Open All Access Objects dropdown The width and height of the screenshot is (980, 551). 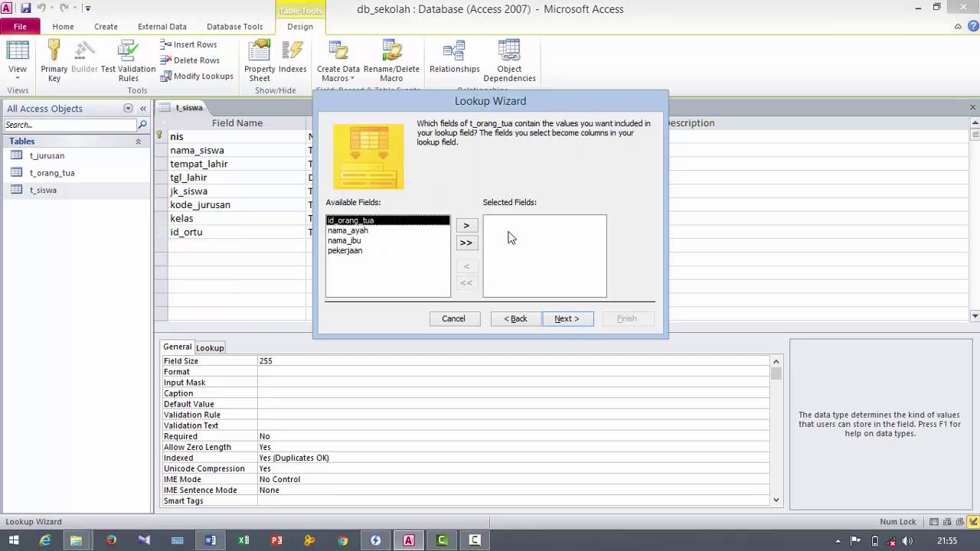tap(128, 109)
